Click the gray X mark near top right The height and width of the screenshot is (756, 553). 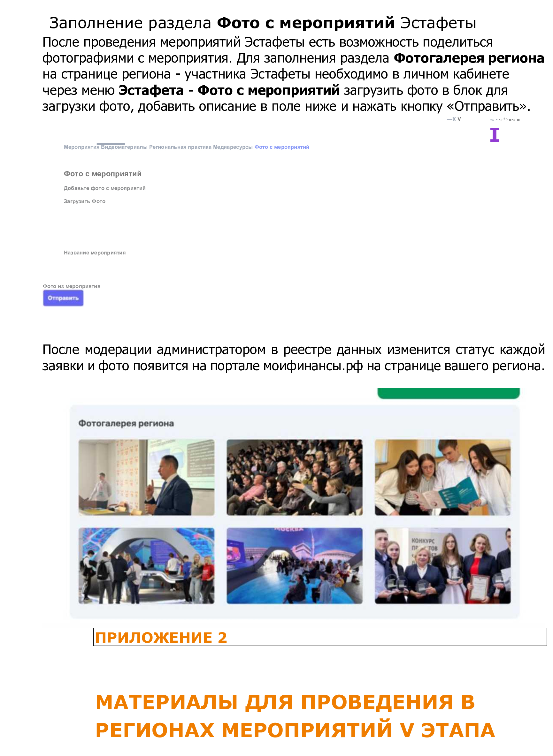454,119
